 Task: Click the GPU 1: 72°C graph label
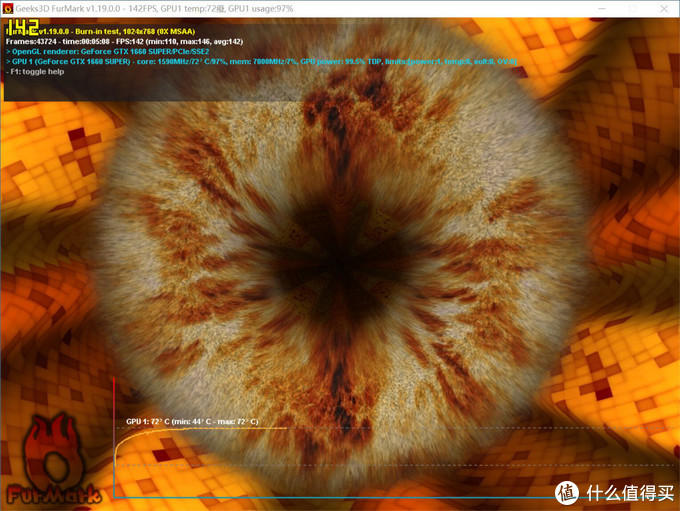(192, 421)
